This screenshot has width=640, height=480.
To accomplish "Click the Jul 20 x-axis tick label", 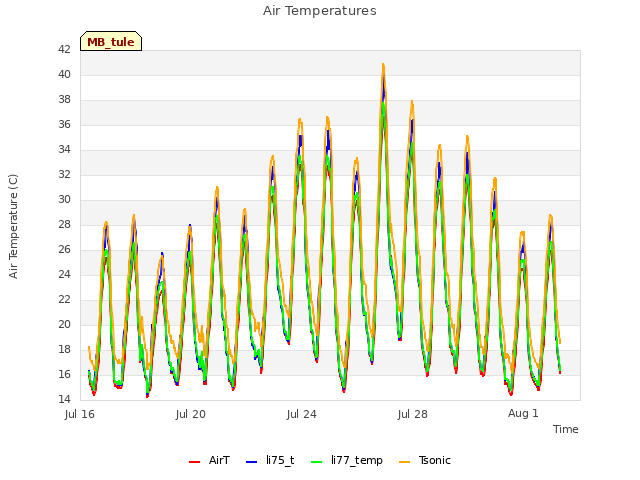I will point(191,414).
